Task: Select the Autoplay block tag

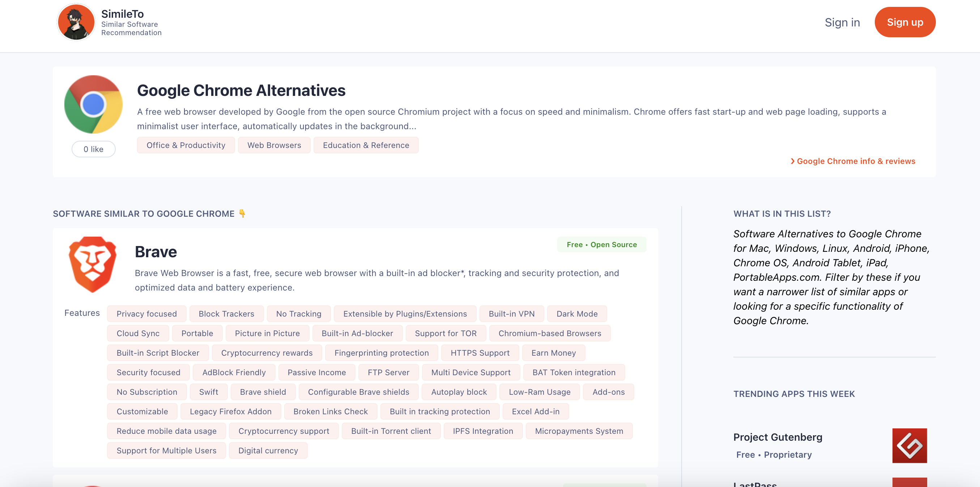Action: point(459,392)
